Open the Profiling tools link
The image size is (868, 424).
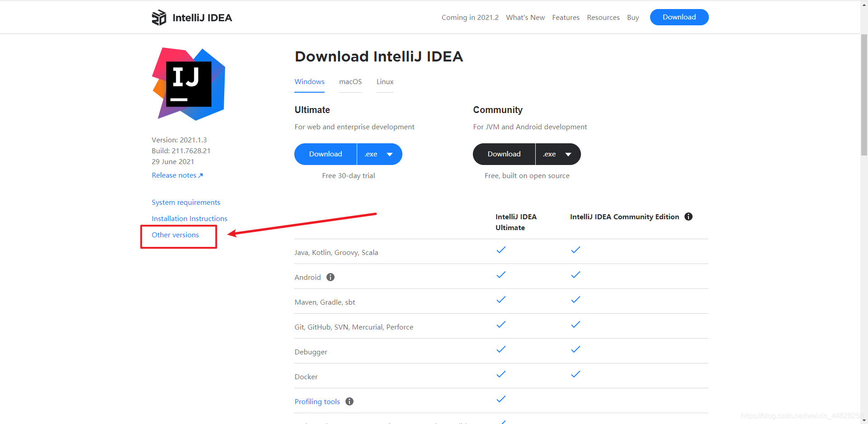click(x=317, y=401)
